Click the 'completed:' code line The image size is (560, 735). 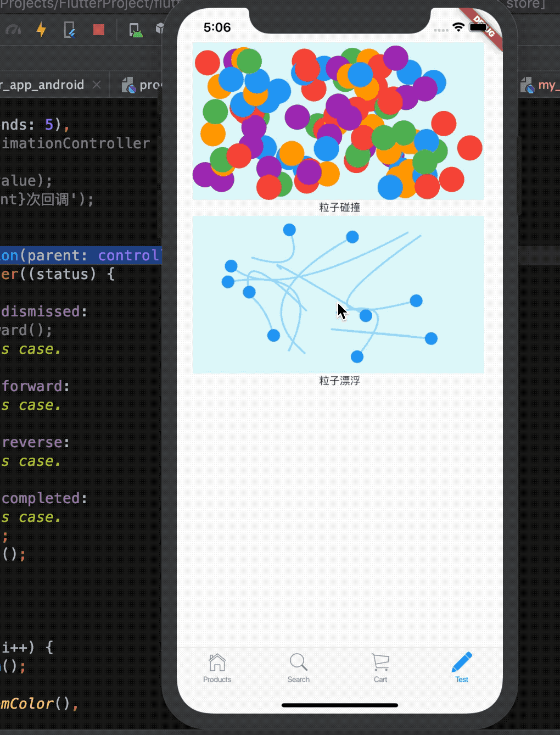pos(44,498)
